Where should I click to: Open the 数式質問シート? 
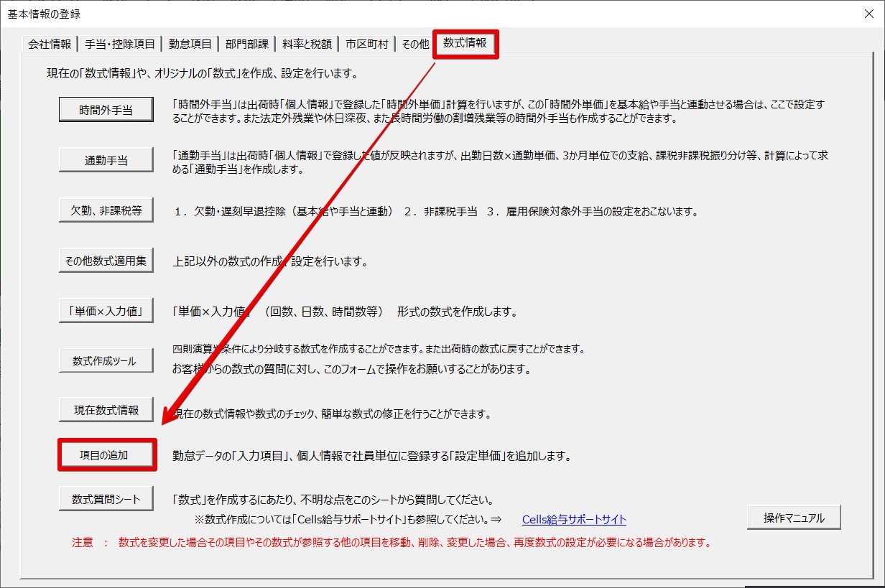[x=106, y=499]
